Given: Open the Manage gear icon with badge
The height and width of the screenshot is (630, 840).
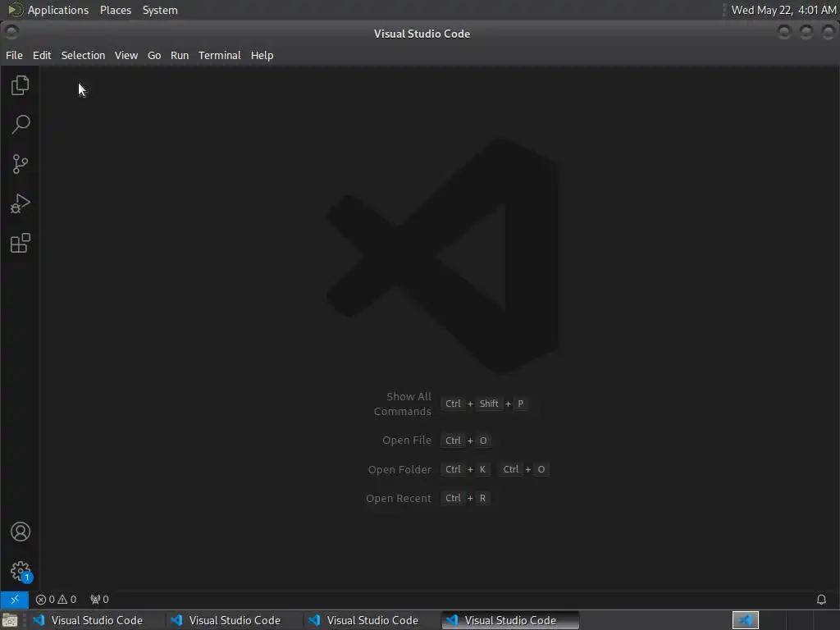Looking at the screenshot, I should (x=21, y=571).
